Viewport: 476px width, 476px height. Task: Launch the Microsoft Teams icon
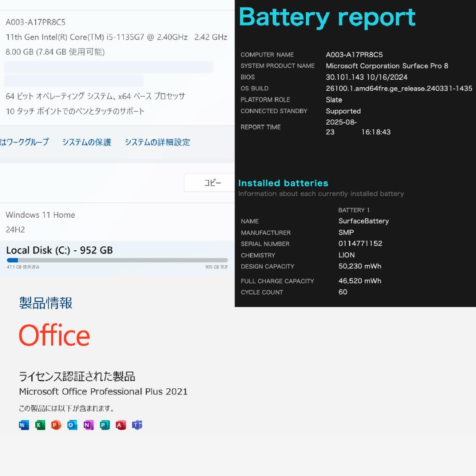pos(137,425)
